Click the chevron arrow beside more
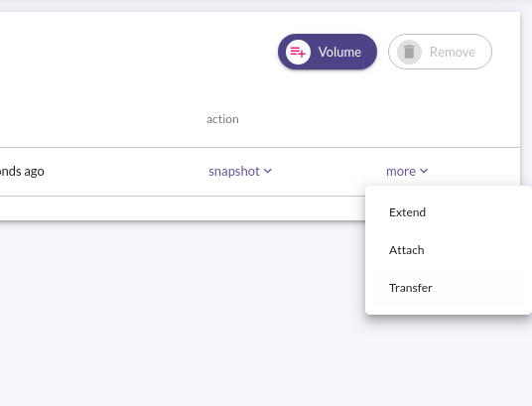Screen dimensions: 532x406 (424, 171)
